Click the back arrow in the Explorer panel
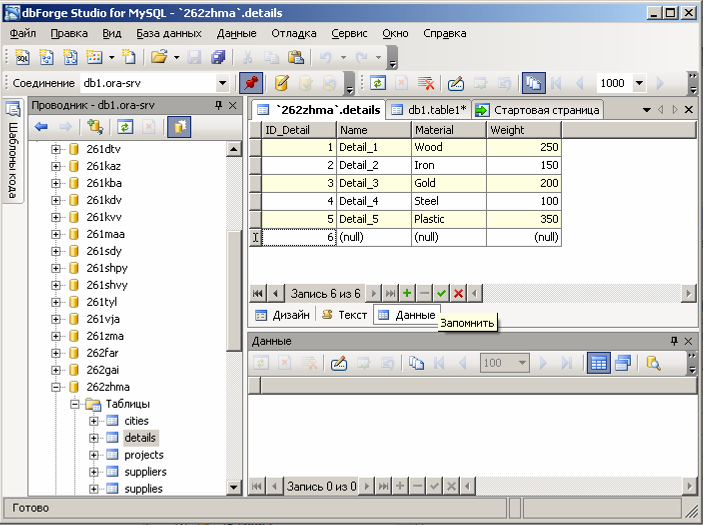The width and height of the screenshot is (703, 525). pyautogui.click(x=41, y=127)
